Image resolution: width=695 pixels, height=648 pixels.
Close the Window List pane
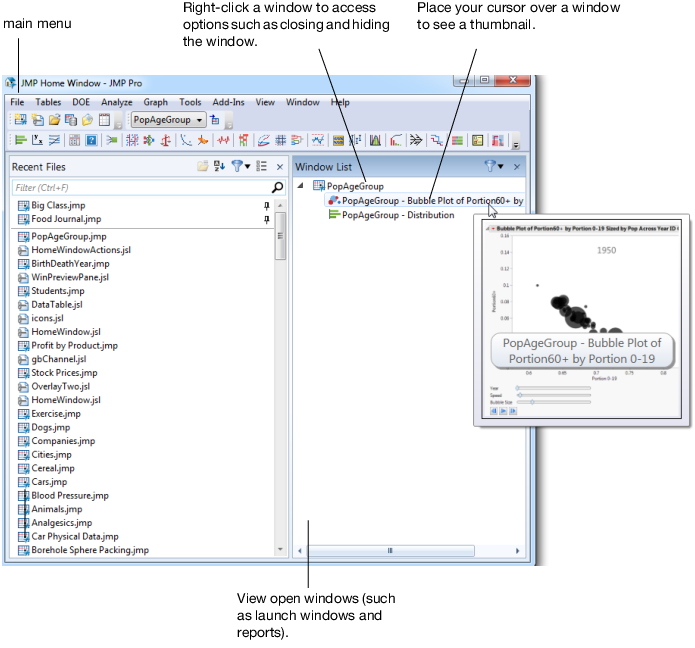517,167
